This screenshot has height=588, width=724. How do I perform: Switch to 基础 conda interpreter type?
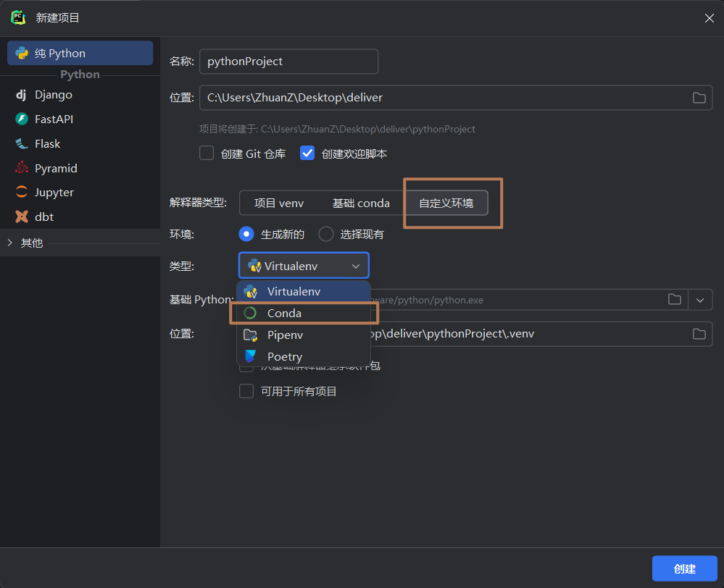pos(361,203)
